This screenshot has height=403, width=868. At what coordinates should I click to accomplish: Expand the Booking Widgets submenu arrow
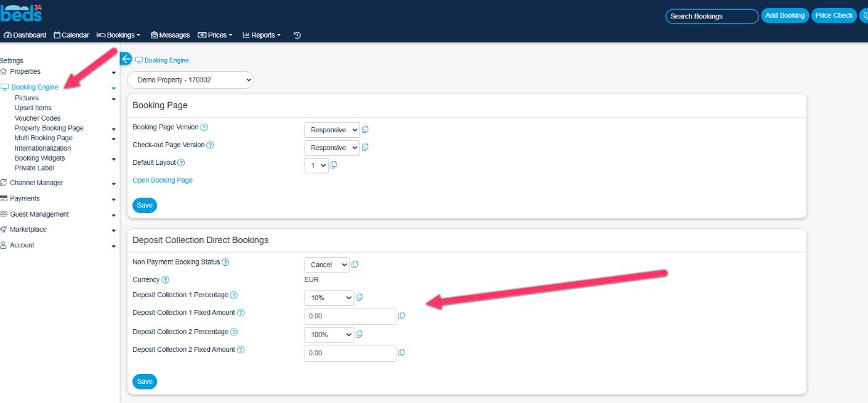tap(114, 159)
